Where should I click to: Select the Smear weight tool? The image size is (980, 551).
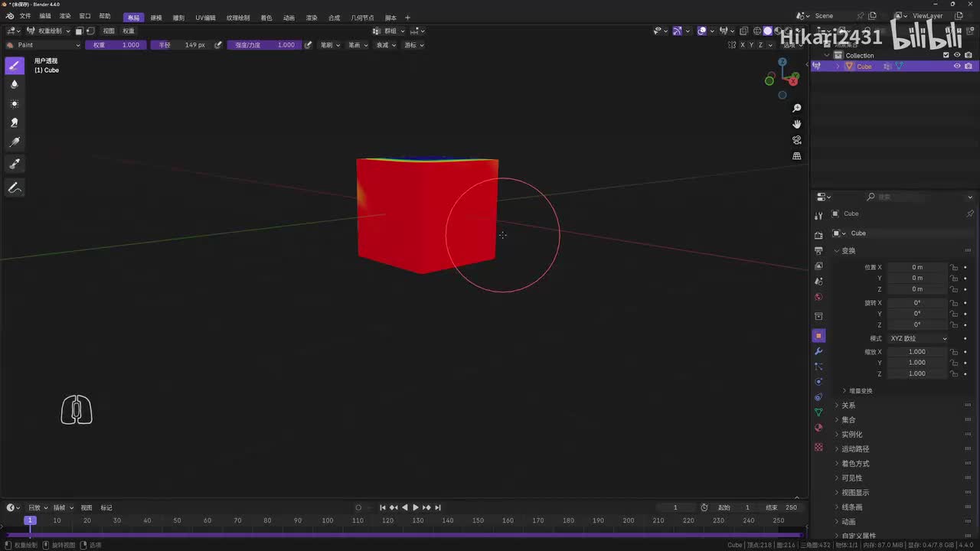pyautogui.click(x=15, y=123)
